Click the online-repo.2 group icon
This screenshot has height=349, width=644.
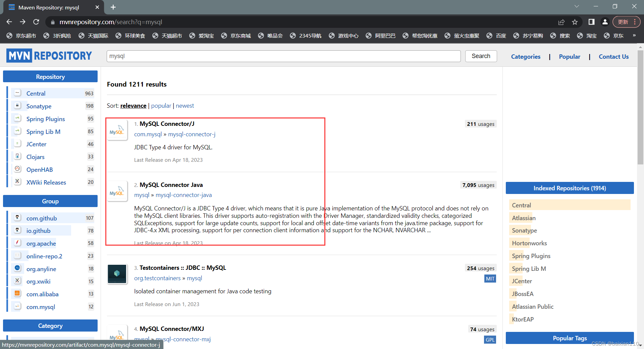[x=17, y=255]
